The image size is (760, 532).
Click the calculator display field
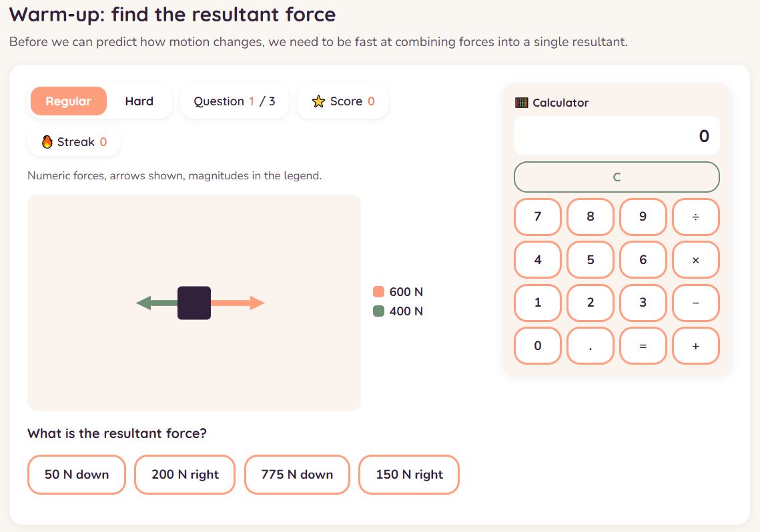617,135
